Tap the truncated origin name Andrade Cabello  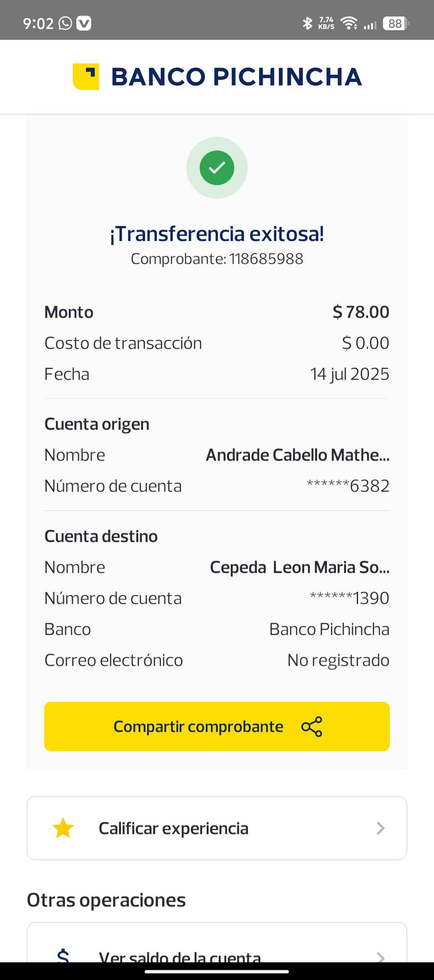[297, 455]
